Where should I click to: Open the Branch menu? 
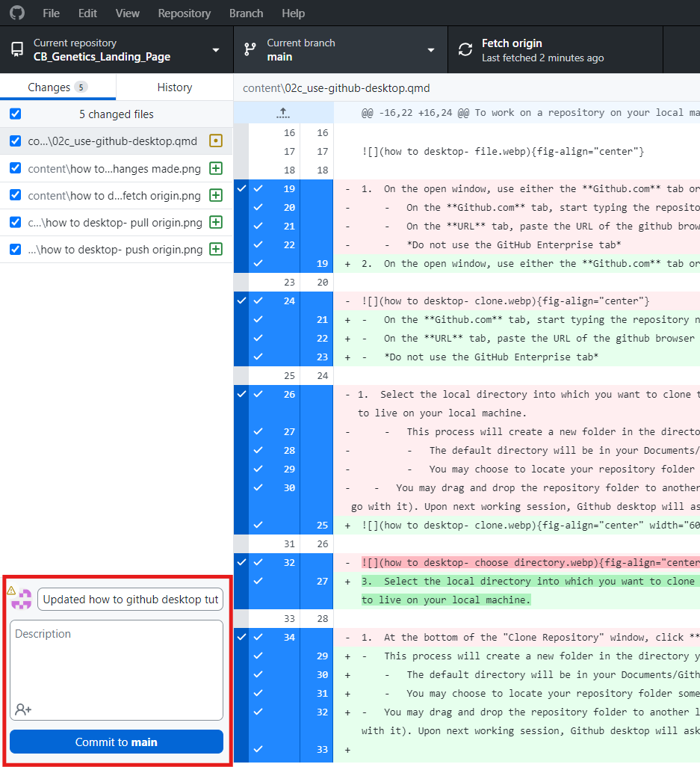coord(247,13)
